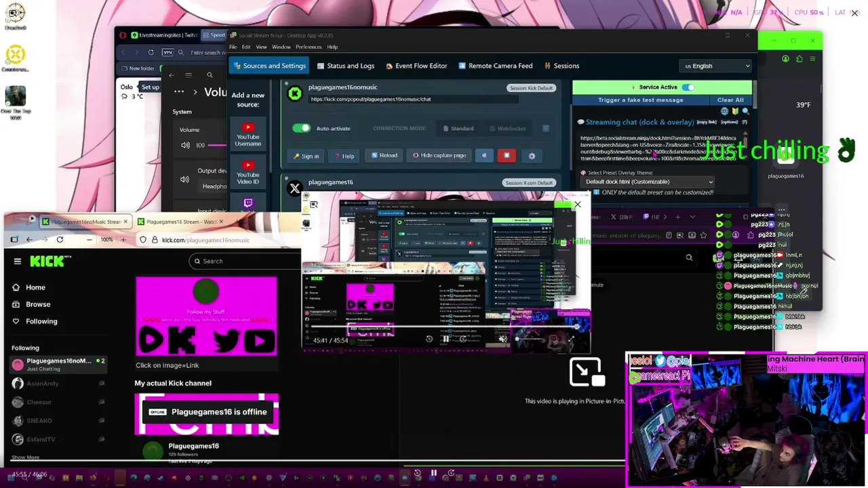Click the Clear All button
868x488 pixels.
pos(730,100)
